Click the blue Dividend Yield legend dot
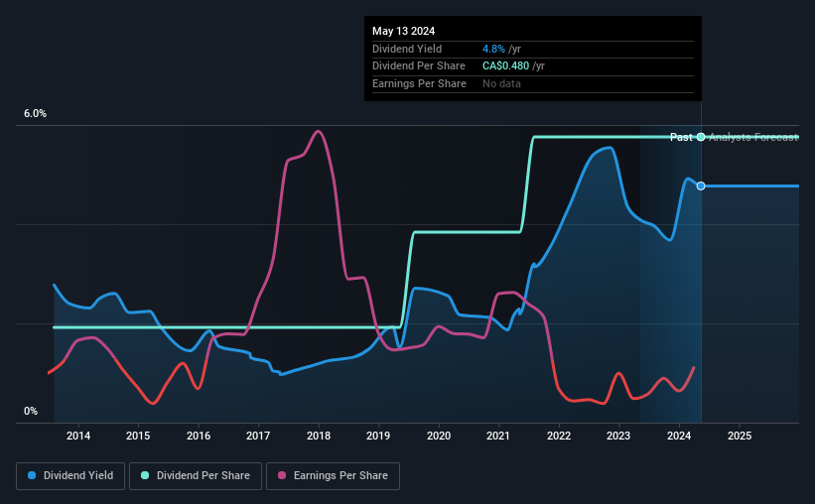Screen dimensions: 815x504 click(x=32, y=475)
